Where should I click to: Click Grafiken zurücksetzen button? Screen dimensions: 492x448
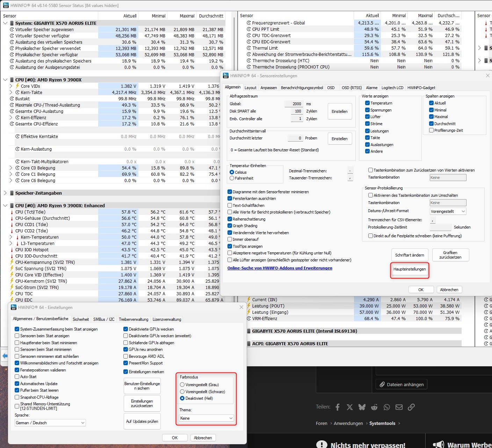pyautogui.click(x=450, y=255)
